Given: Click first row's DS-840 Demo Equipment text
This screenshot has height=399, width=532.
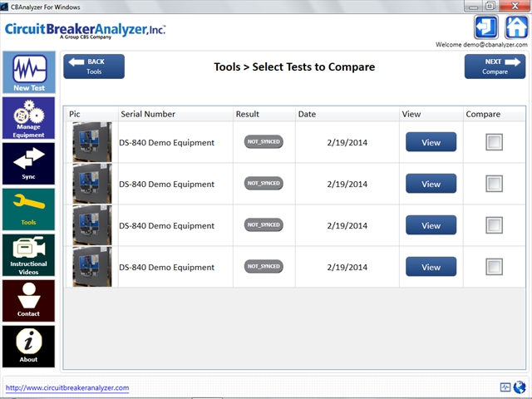Looking at the screenshot, I should pyautogui.click(x=166, y=142).
